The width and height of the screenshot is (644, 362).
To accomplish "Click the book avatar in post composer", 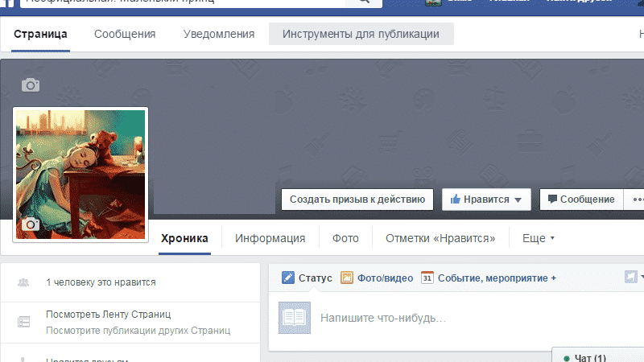I will coord(295,318).
